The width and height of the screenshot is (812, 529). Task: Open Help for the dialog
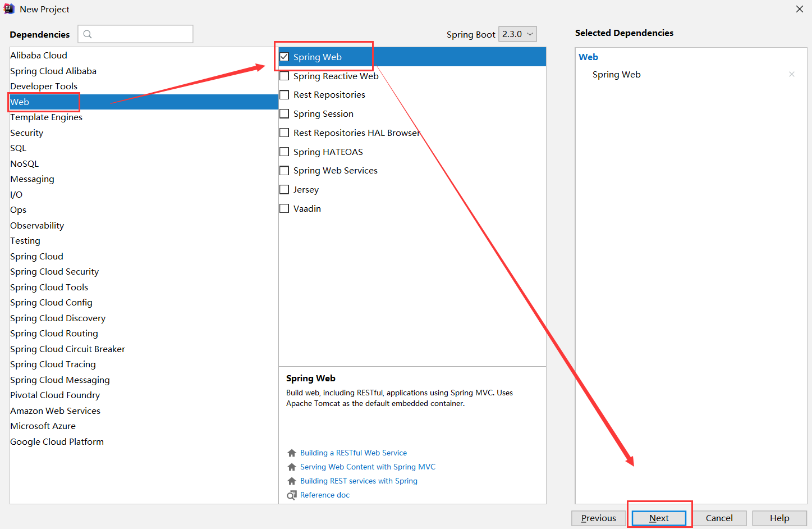779,518
